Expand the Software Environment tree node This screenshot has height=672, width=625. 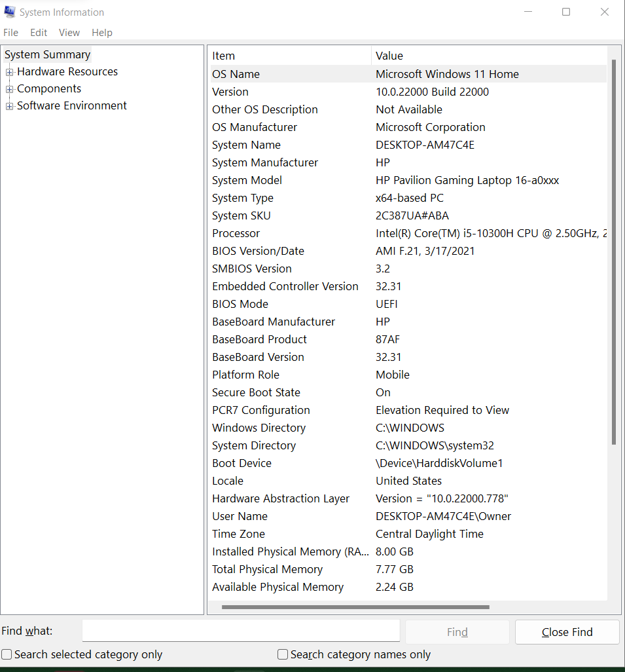point(9,105)
